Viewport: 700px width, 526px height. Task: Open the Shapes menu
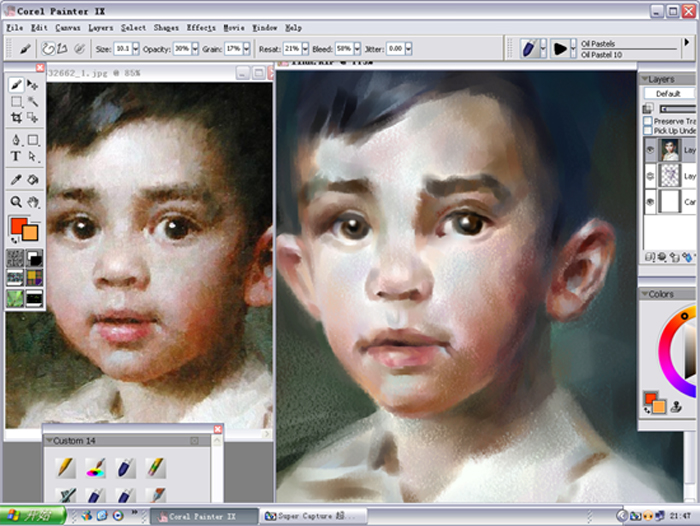[166, 28]
